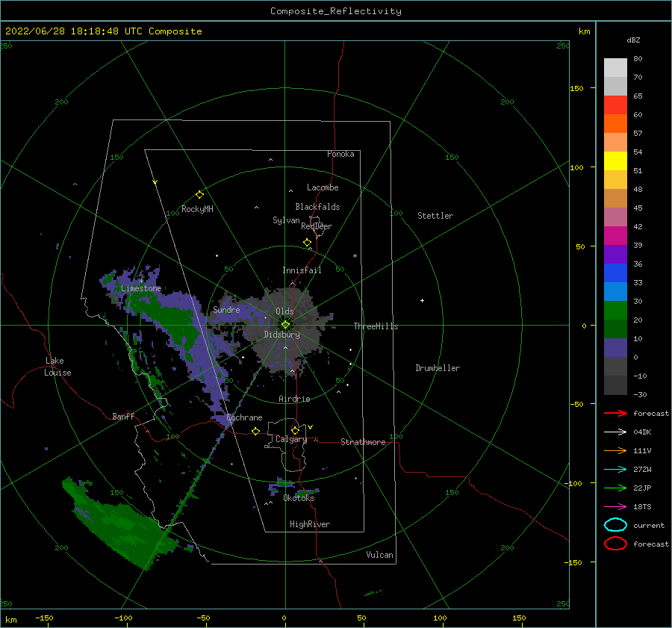This screenshot has height=628, width=672.
Task: Click the white 04DK arrow icon
Action: (x=615, y=432)
